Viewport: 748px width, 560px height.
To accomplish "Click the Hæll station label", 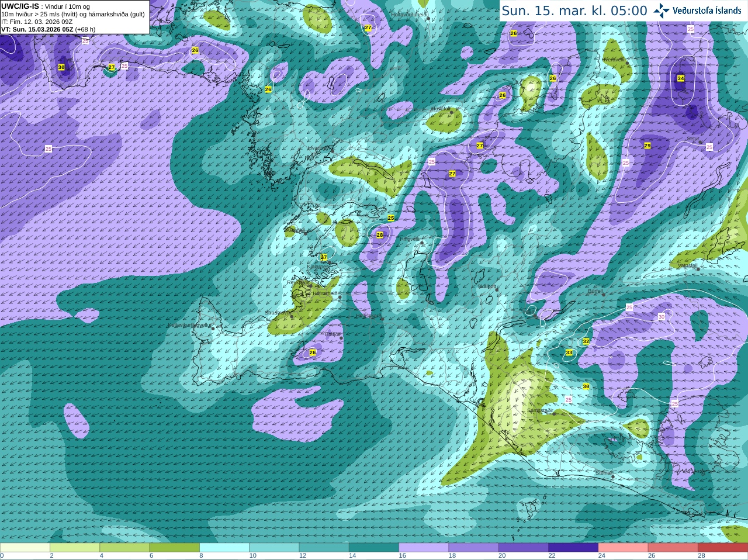I will click(x=528, y=312).
